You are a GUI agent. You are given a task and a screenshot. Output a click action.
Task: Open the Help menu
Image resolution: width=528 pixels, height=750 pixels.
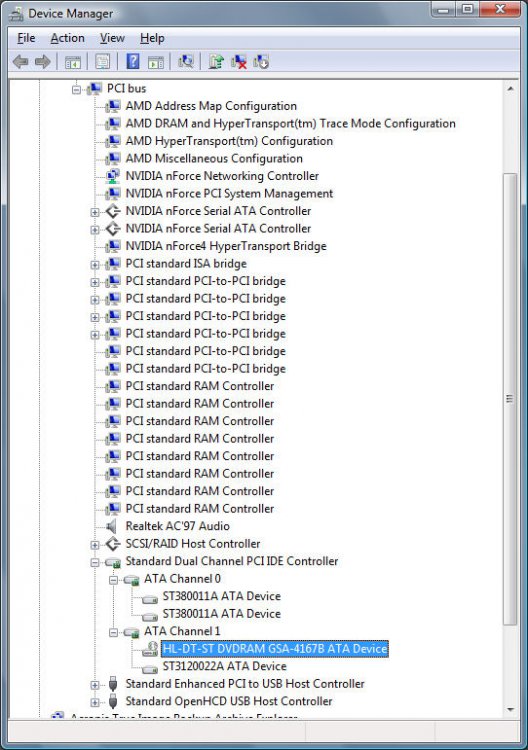[x=152, y=38]
